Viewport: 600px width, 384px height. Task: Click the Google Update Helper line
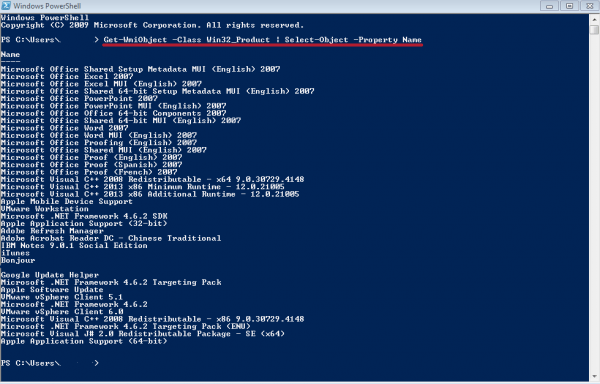[50, 275]
